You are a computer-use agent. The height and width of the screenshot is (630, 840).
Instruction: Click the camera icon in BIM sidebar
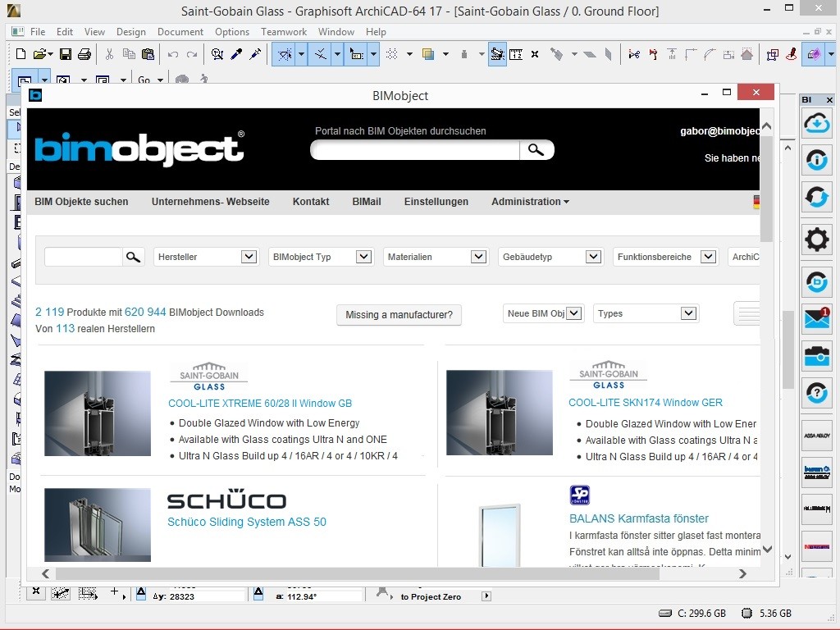pyautogui.click(x=816, y=356)
